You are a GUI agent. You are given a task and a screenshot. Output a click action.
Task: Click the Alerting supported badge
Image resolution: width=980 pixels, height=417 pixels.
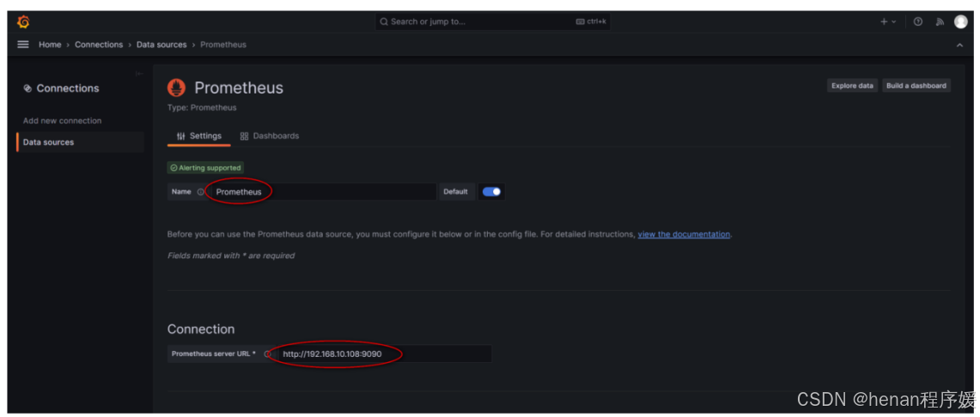[205, 168]
